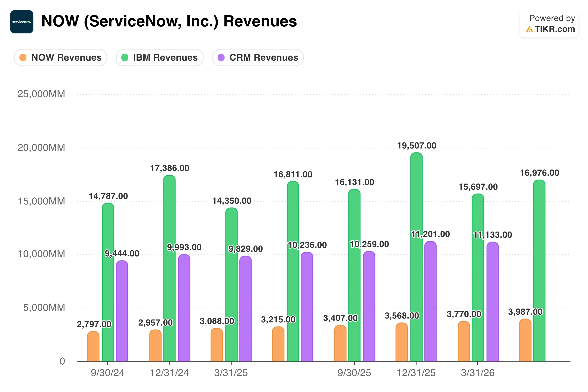The width and height of the screenshot is (588, 392).
Task: Select the purple CRM bar for 12/31/25
Action: 431,301
